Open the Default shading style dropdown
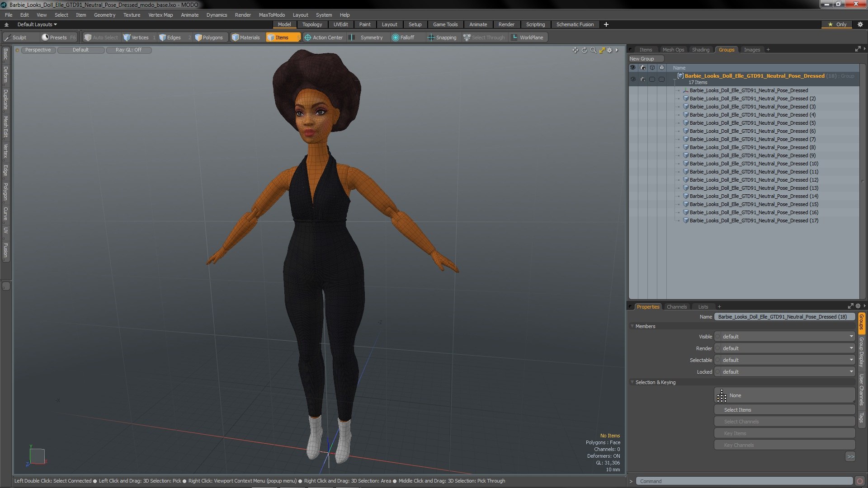The width and height of the screenshot is (868, 488). 81,50
